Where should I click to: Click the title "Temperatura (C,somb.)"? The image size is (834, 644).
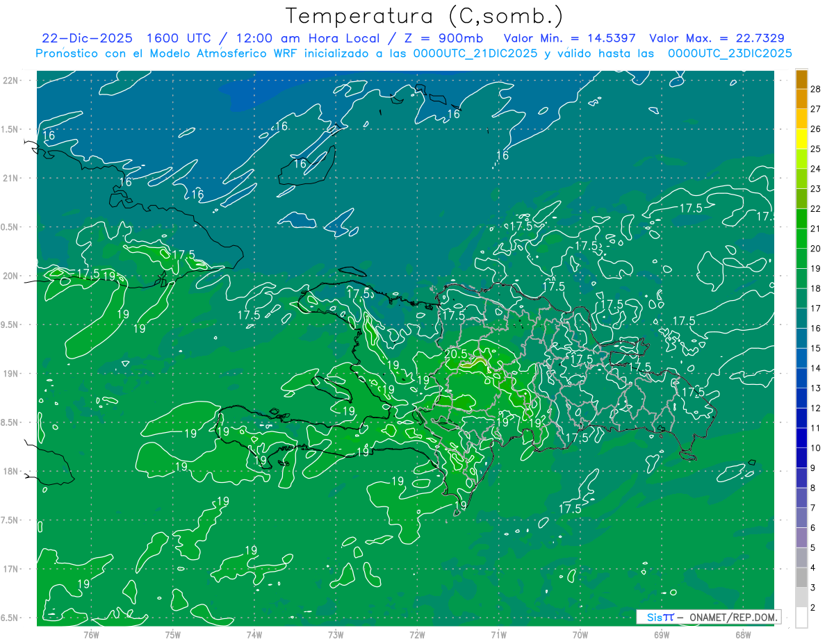[425, 17]
